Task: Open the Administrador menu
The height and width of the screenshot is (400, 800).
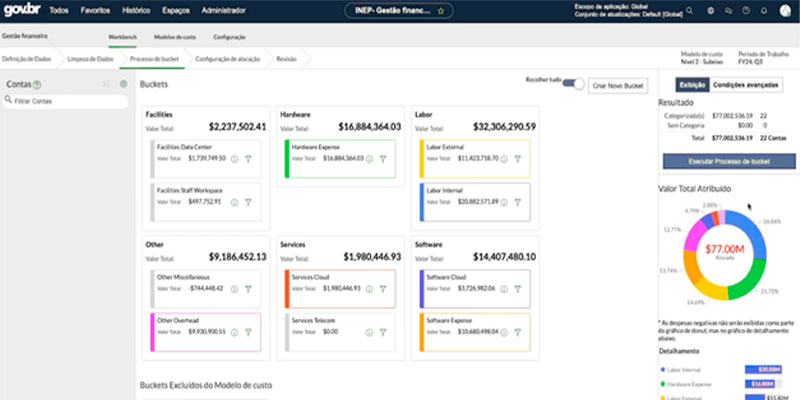Action: [x=223, y=11]
